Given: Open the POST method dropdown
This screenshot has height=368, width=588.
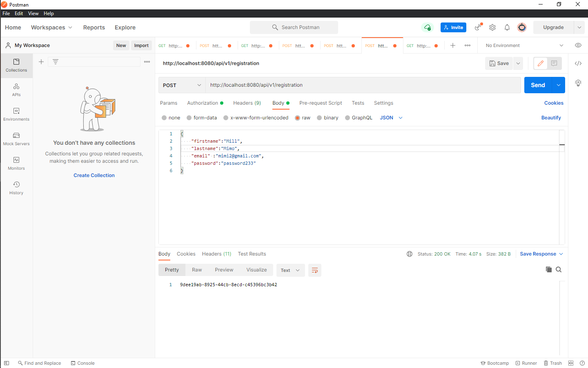Looking at the screenshot, I should tap(182, 85).
